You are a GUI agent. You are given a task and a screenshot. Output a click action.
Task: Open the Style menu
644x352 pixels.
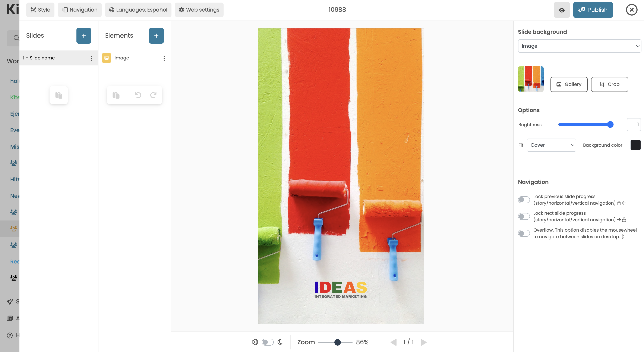[40, 10]
